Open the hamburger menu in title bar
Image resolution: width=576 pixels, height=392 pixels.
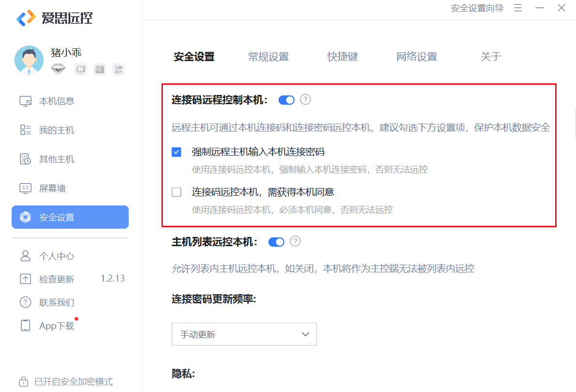coord(518,8)
